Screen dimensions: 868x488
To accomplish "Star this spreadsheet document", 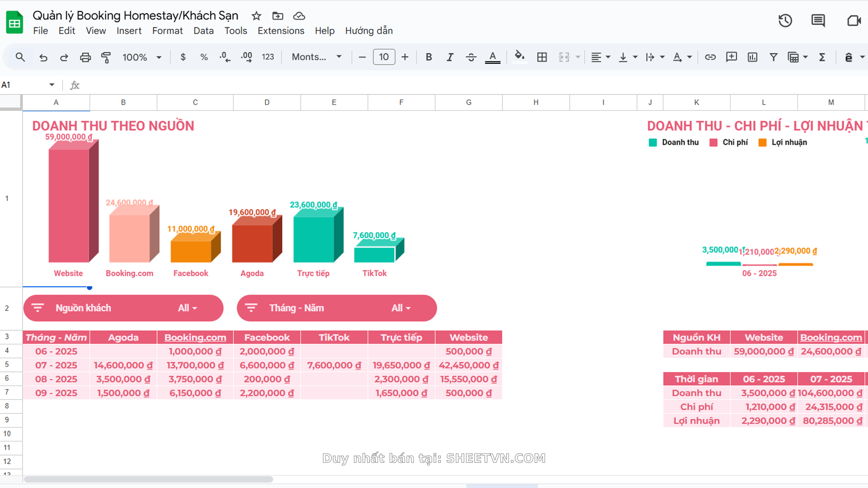I will 256,16.
